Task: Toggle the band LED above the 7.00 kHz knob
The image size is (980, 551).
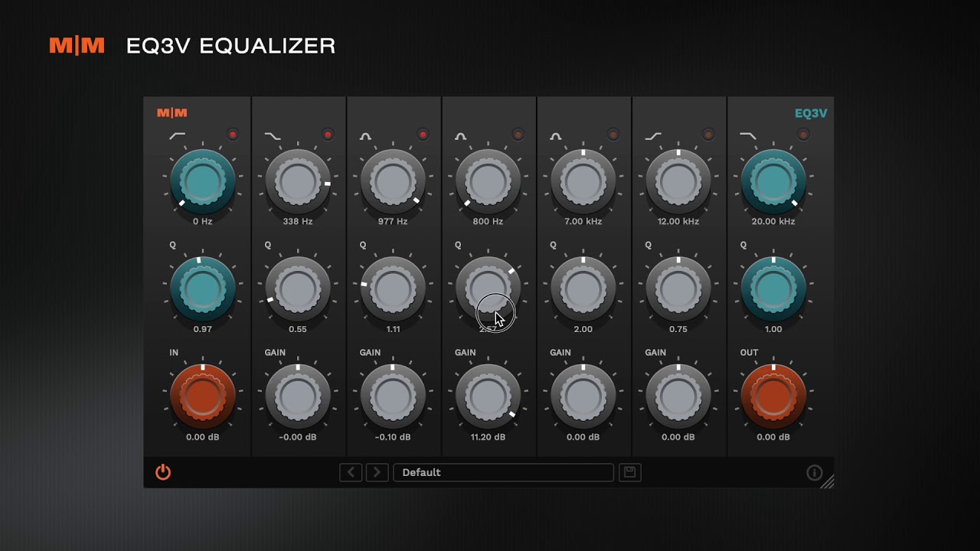Action: 612,135
